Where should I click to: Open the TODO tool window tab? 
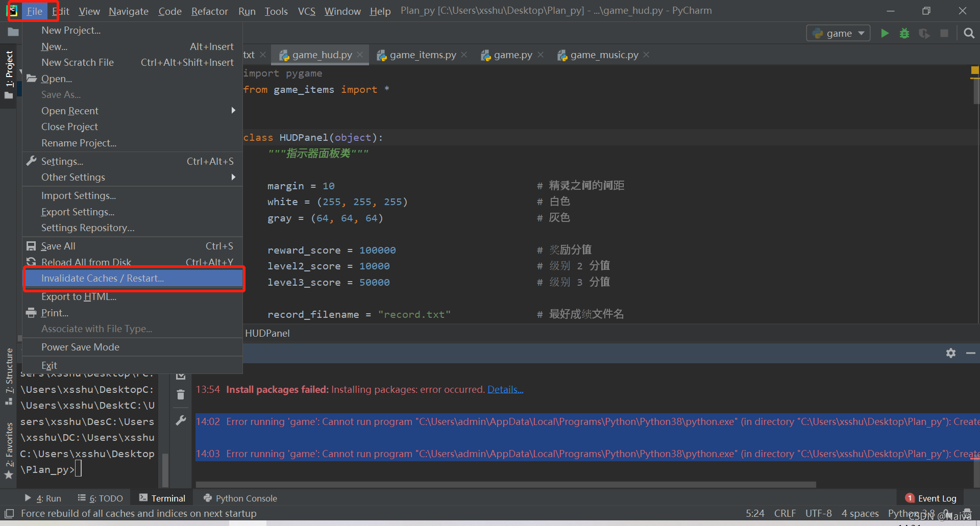(x=100, y=498)
